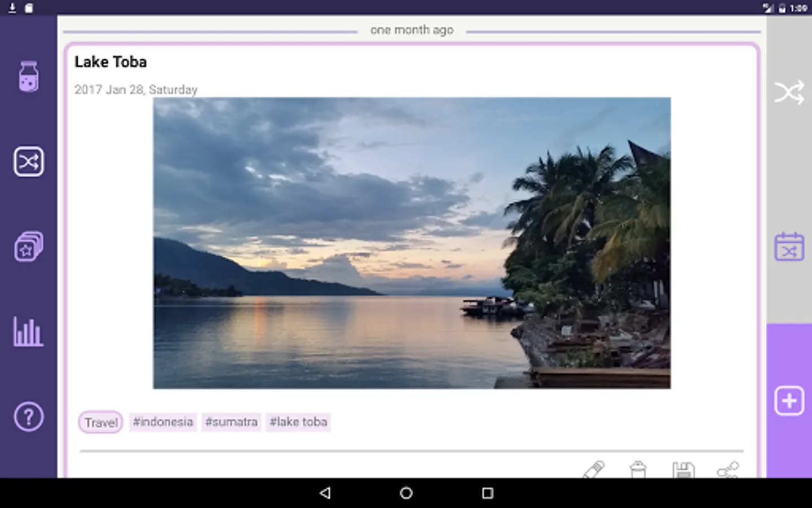The height and width of the screenshot is (508, 812).
Task: Tap the date 2017 Jan 28, Saturday
Action: 136,89
